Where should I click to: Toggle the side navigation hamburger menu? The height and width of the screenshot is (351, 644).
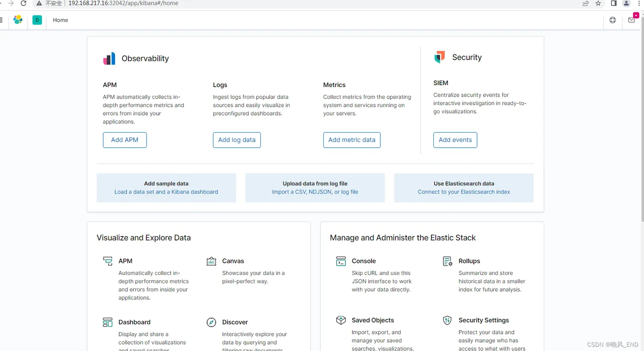(1, 20)
